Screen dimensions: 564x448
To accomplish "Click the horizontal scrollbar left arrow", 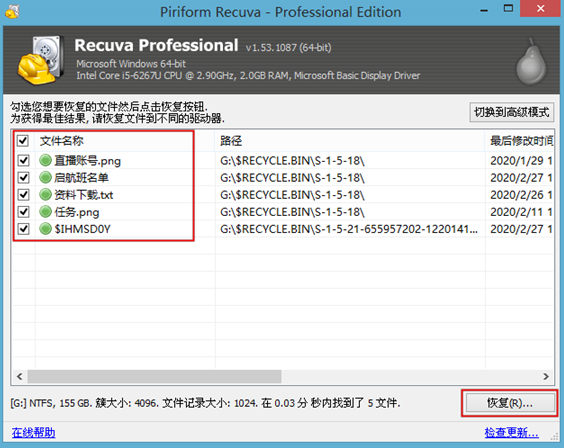I will [x=20, y=376].
